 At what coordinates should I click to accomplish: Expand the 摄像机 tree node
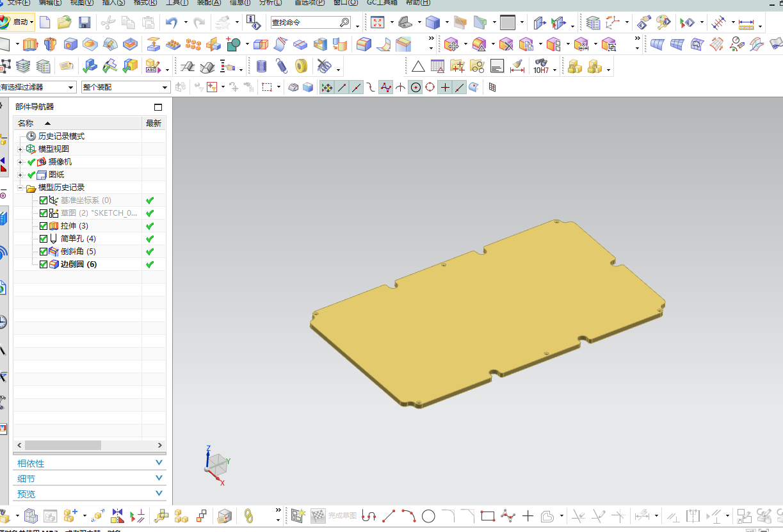pos(20,162)
